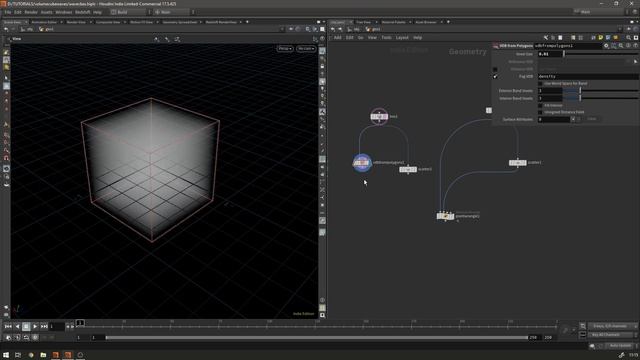Viewport: 640px width, 360px height.
Task: Enable the Unsigned Distance Field checkbox
Action: (540, 112)
